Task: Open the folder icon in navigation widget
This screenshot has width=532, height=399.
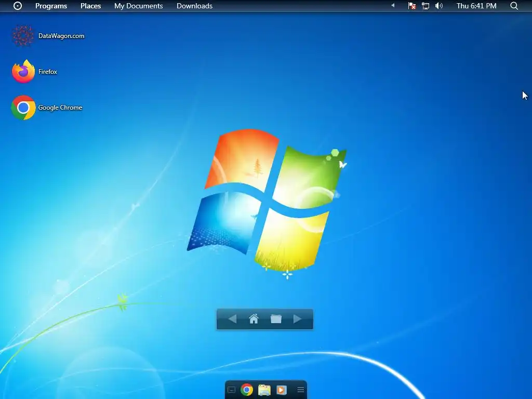Action: point(276,319)
